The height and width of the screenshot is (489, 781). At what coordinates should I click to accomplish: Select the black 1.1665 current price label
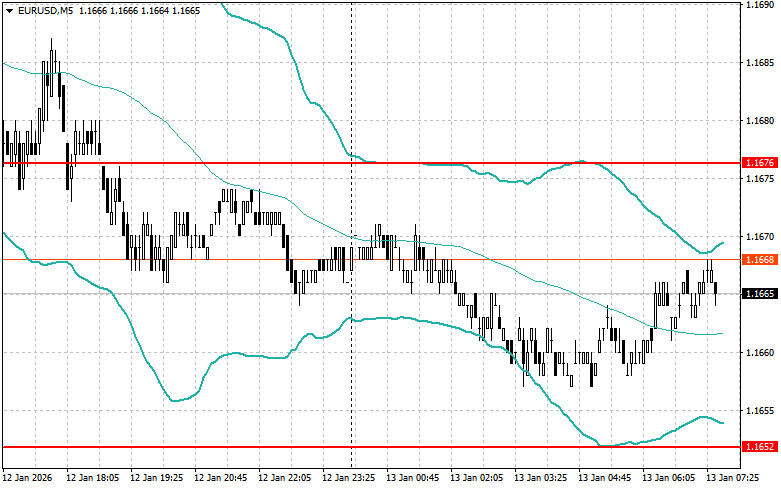tap(760, 294)
